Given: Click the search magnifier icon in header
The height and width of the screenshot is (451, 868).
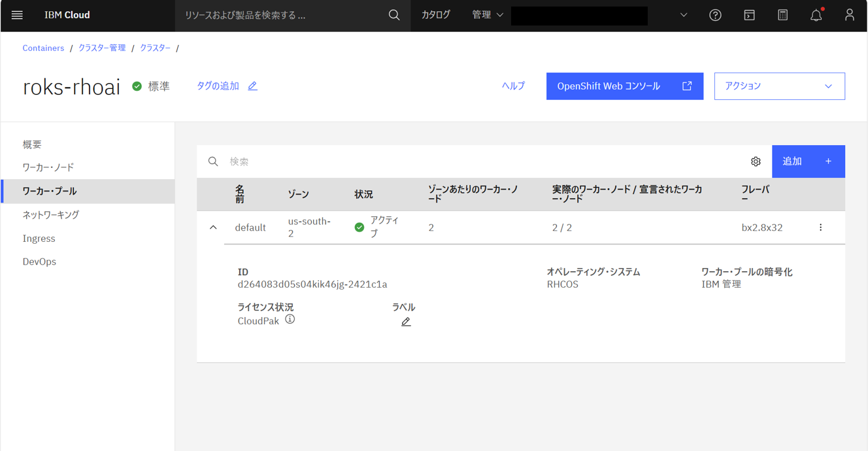Looking at the screenshot, I should coord(394,15).
